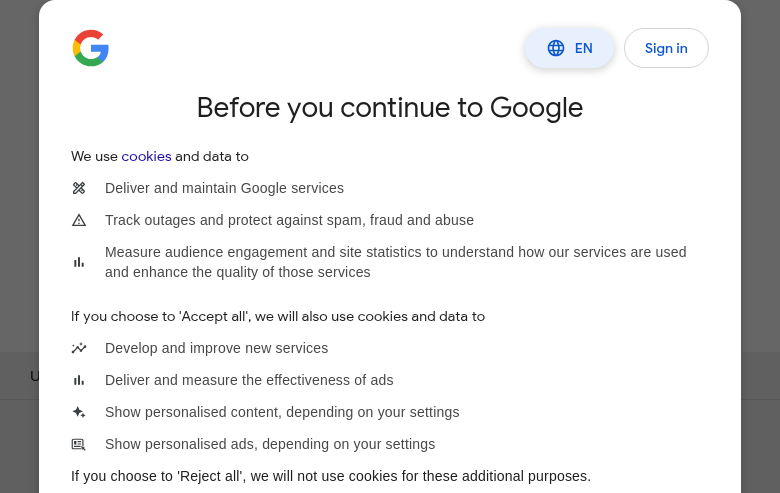Click the sparkle icon for personalised content
Image resolution: width=780 pixels, height=493 pixels.
79,412
